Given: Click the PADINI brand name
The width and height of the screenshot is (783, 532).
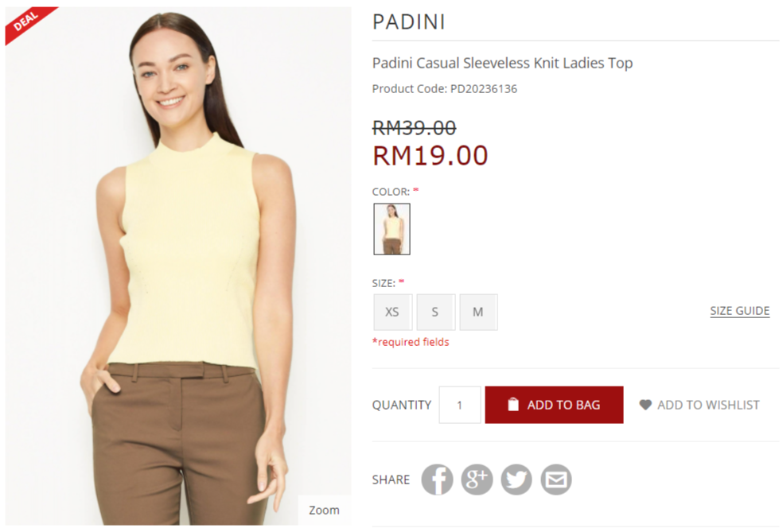Looking at the screenshot, I should coord(409,22).
